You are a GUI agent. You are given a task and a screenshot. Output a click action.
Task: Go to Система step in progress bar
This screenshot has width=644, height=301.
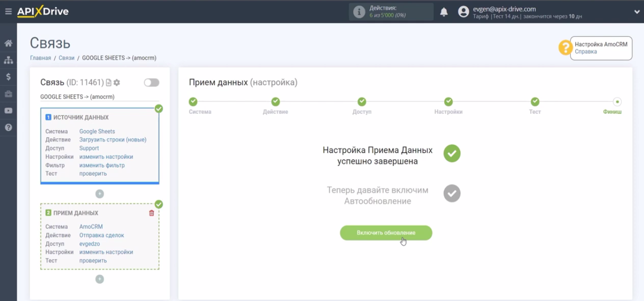pyautogui.click(x=193, y=101)
